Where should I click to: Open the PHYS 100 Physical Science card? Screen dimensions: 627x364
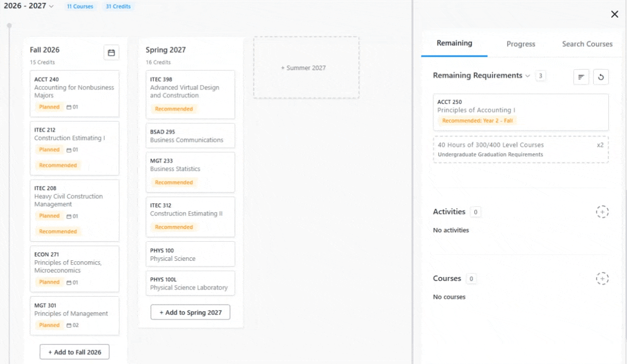[190, 254]
